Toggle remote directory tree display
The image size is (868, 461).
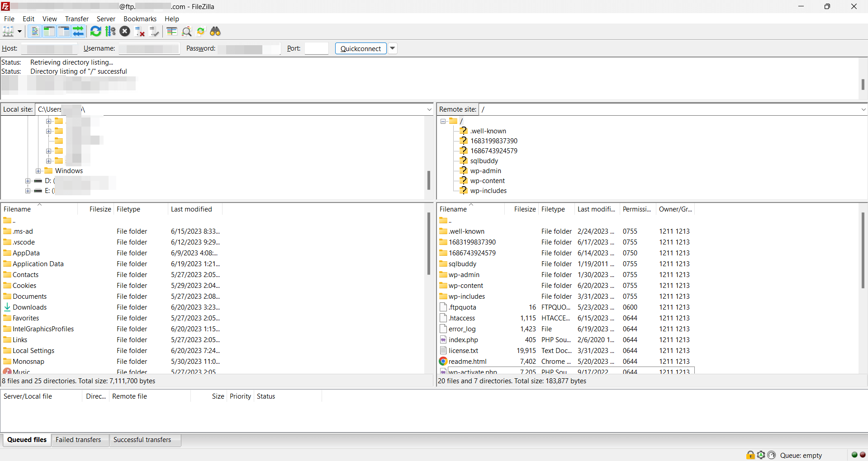64,31
